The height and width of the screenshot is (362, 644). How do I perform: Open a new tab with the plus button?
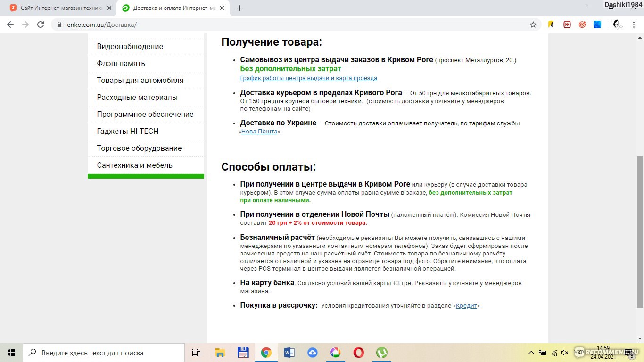[x=240, y=8]
